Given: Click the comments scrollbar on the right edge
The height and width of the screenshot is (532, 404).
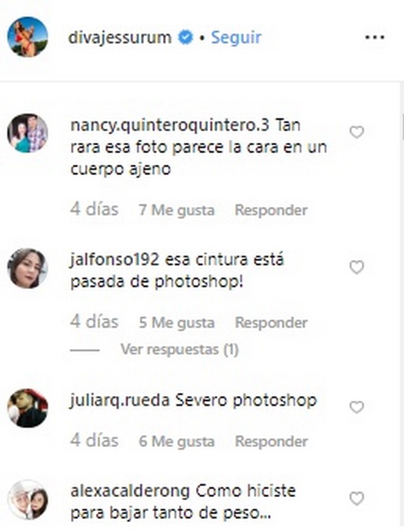Looking at the screenshot, I should (x=402, y=127).
